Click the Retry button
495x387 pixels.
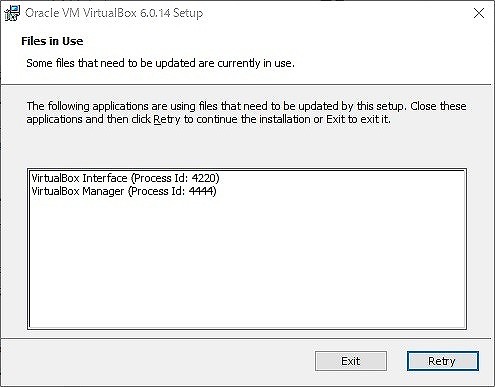443,361
